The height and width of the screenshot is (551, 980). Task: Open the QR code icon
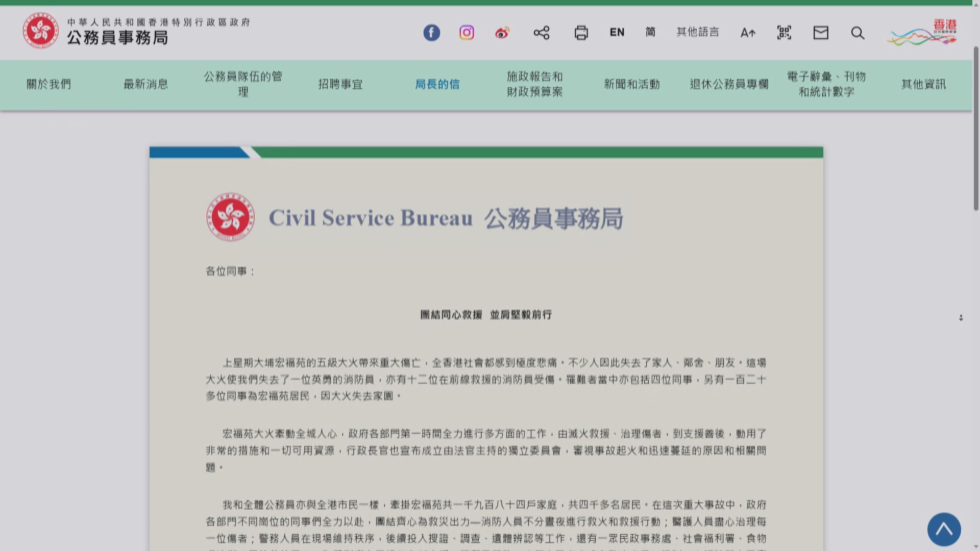click(x=783, y=33)
